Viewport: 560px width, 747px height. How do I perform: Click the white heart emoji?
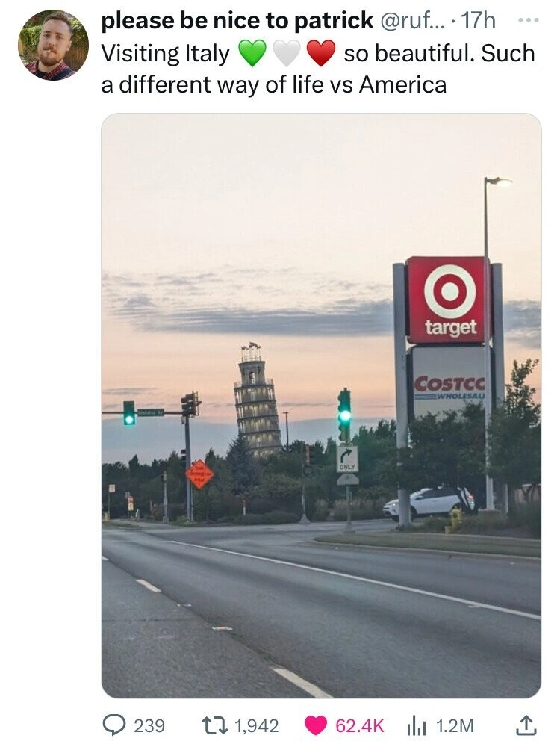tap(286, 53)
